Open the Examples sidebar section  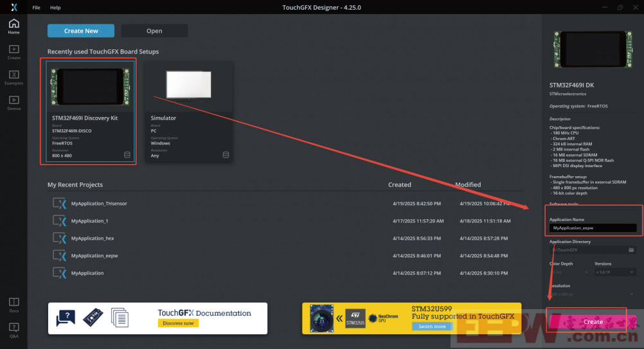click(x=13, y=78)
